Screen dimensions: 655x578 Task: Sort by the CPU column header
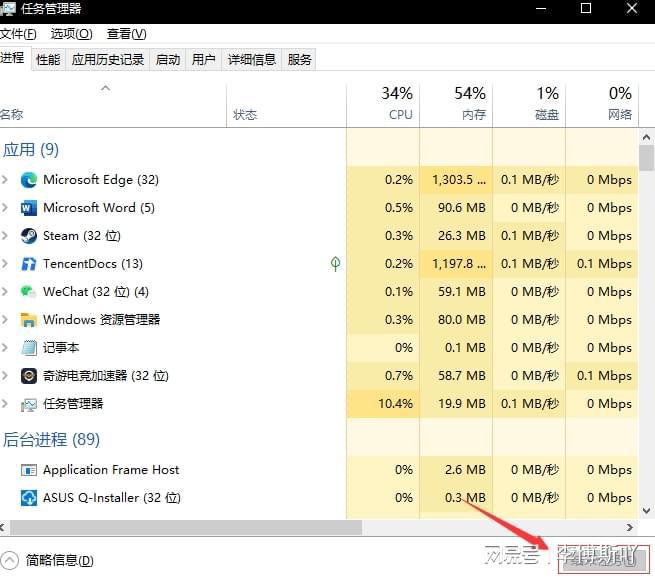point(383,105)
